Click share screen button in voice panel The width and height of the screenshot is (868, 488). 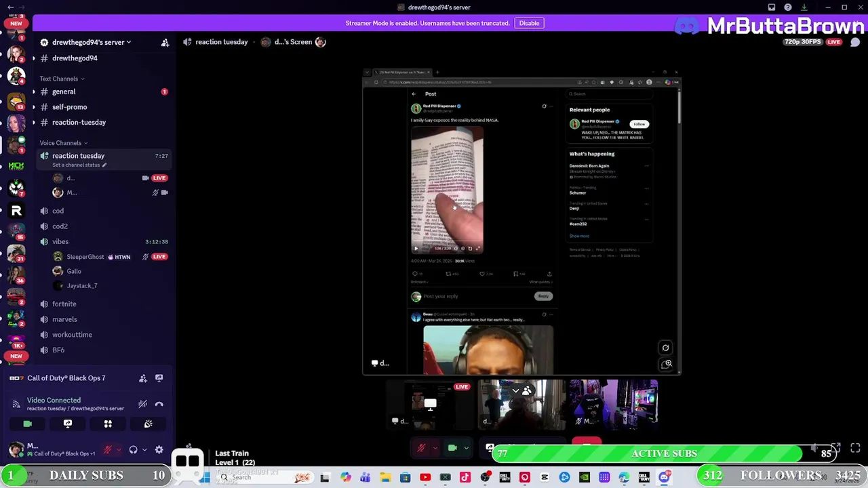[68, 424]
